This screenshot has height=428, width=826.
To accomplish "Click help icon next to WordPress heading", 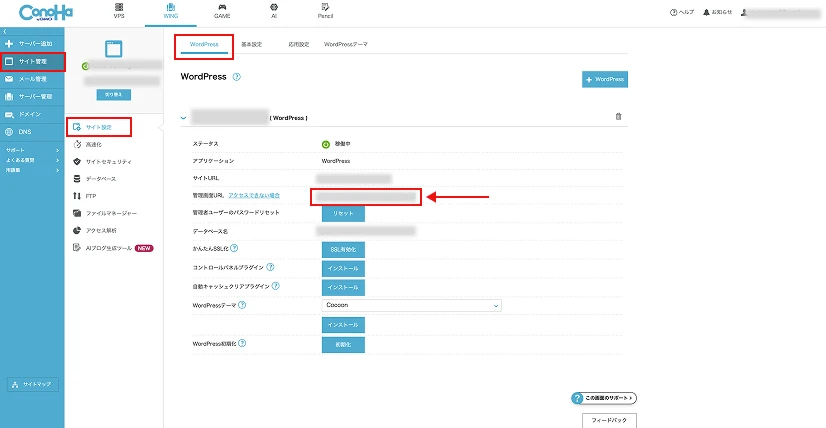I will 237,77.
